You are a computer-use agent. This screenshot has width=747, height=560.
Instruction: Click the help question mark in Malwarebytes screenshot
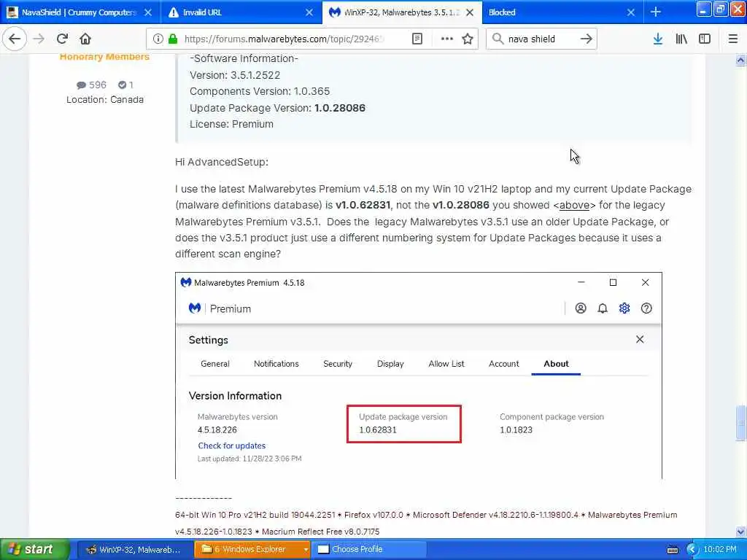click(646, 308)
